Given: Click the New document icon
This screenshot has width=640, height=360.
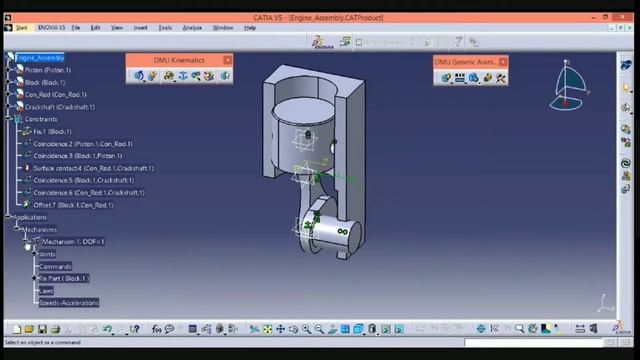Looking at the screenshot, I should click(17, 329).
